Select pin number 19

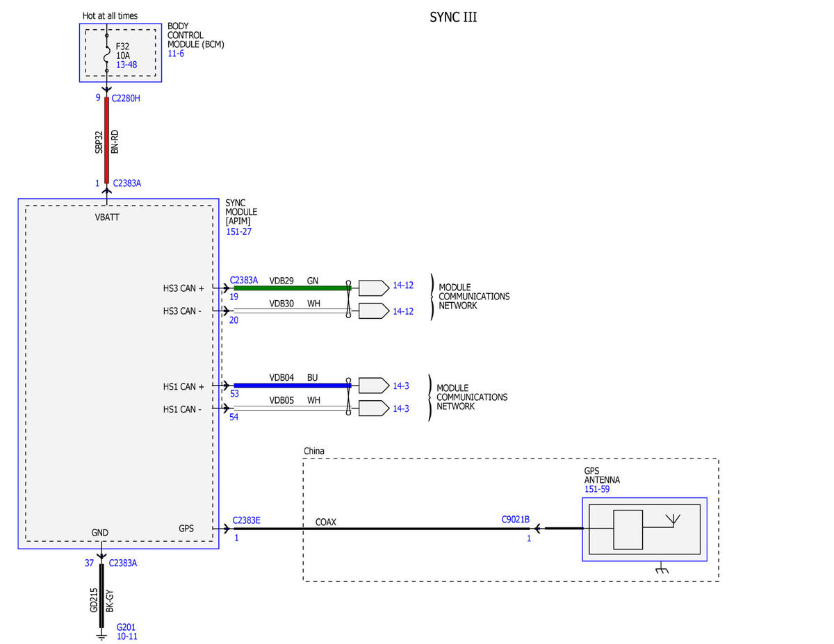pyautogui.click(x=234, y=297)
